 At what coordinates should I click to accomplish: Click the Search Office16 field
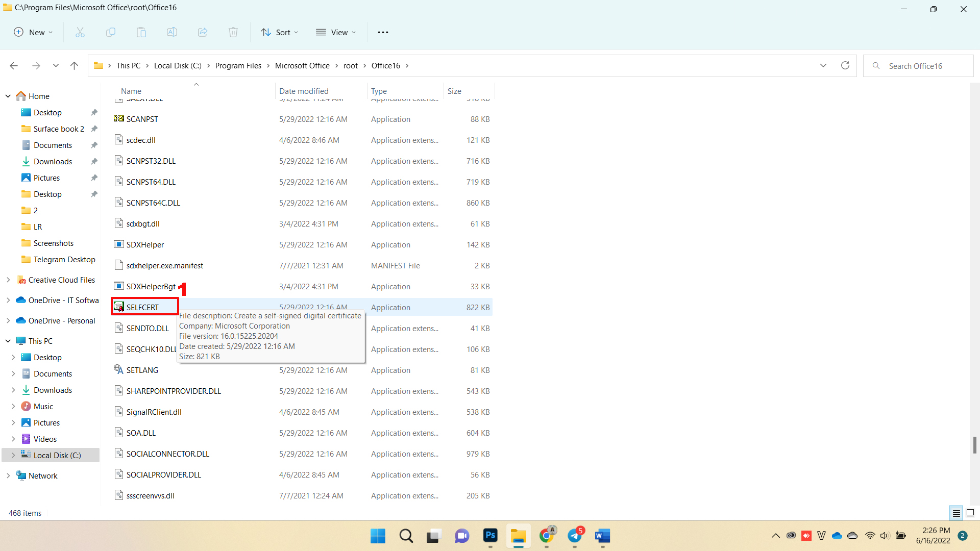(918, 66)
